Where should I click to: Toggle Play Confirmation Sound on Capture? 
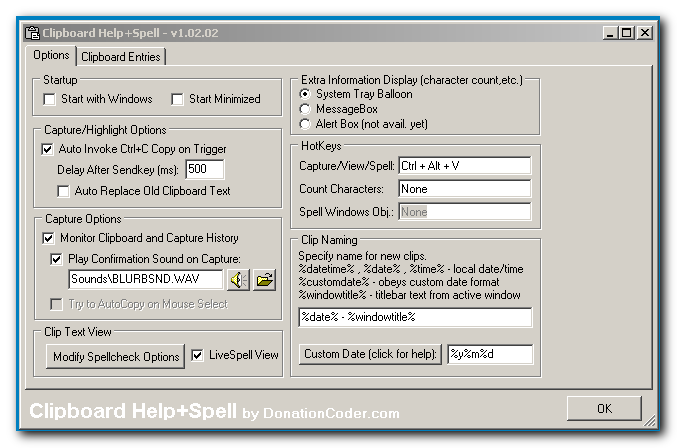[56, 259]
